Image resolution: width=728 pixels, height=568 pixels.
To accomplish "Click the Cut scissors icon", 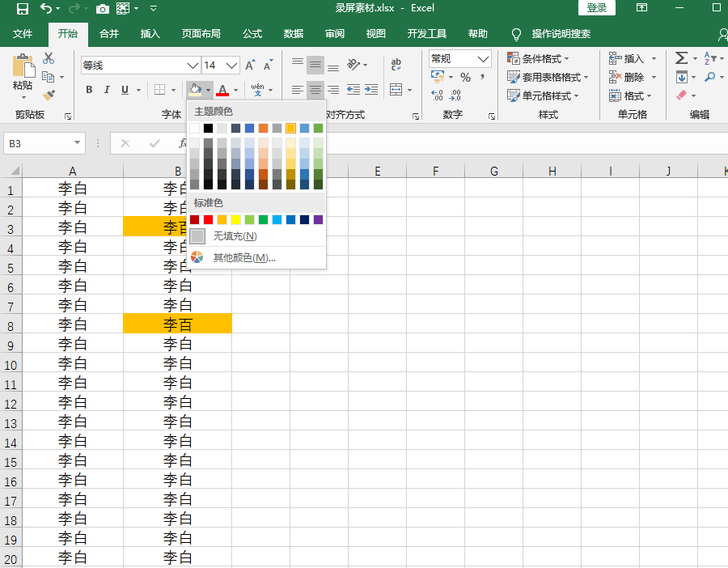I will [x=49, y=58].
